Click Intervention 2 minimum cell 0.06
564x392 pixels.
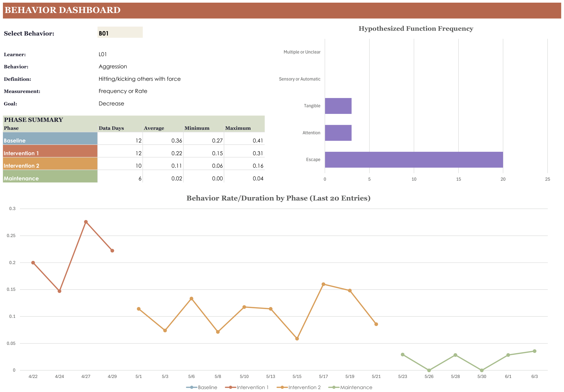click(204, 164)
